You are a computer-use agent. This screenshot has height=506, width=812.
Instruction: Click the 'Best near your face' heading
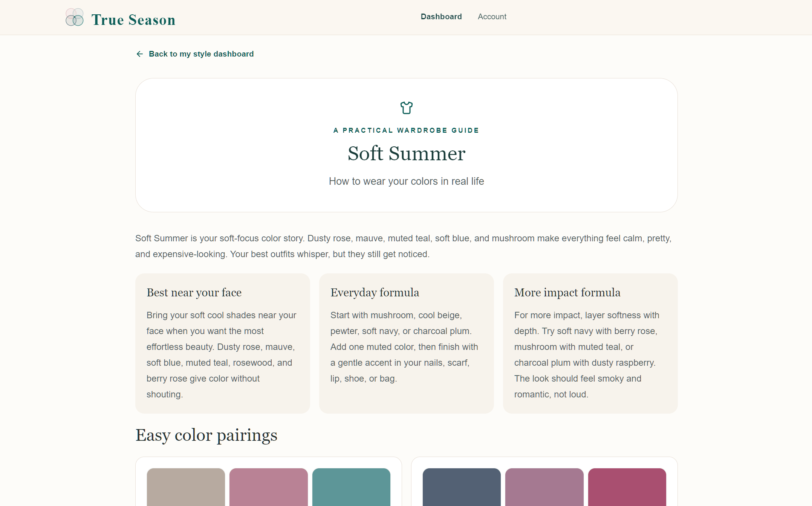coord(194,293)
